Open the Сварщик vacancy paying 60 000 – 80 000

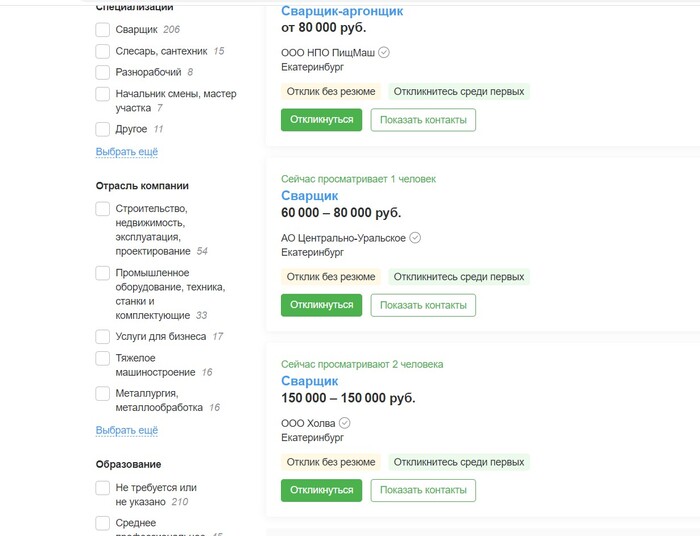coord(310,196)
